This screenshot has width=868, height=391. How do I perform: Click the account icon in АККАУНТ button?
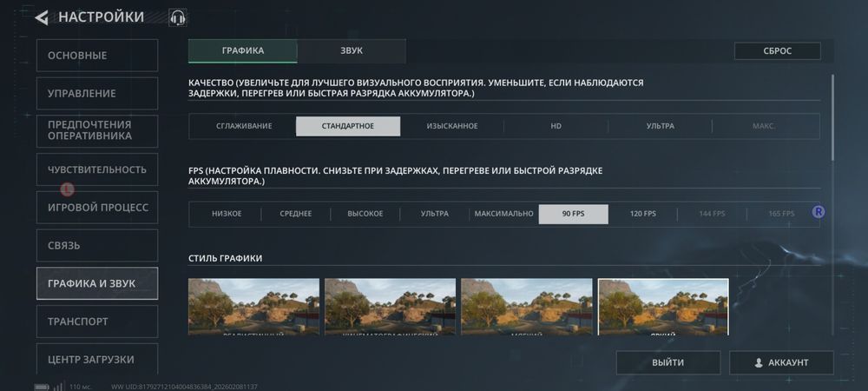pyautogui.click(x=759, y=362)
